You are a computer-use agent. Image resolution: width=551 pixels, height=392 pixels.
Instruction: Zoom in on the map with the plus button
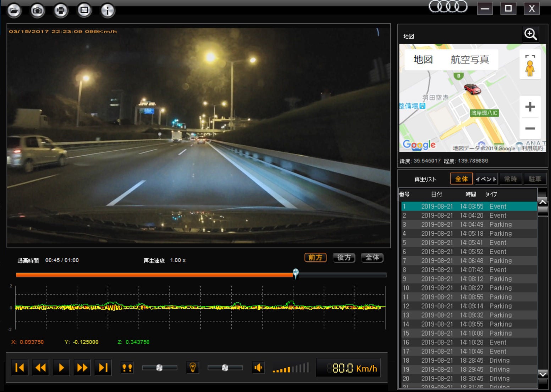[530, 107]
